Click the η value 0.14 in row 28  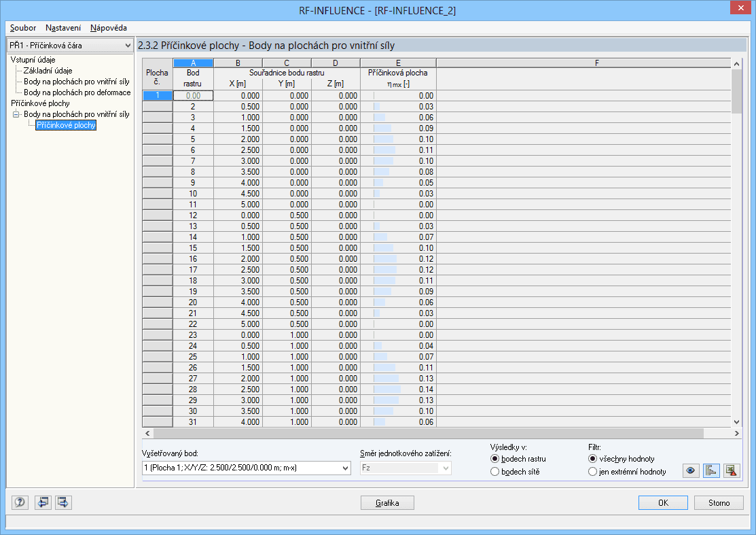click(398, 390)
